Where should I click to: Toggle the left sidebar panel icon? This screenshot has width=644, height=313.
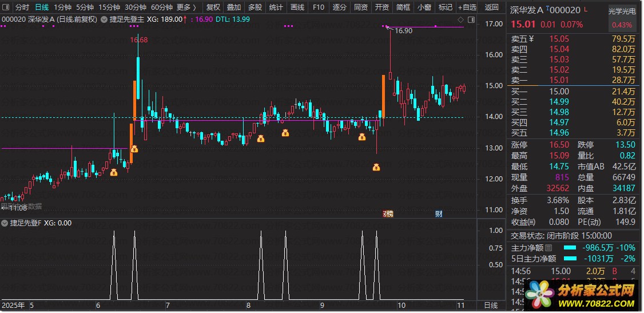pos(6,7)
